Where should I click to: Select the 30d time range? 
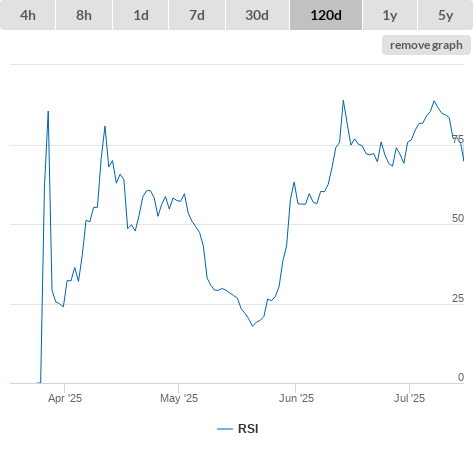pos(257,15)
